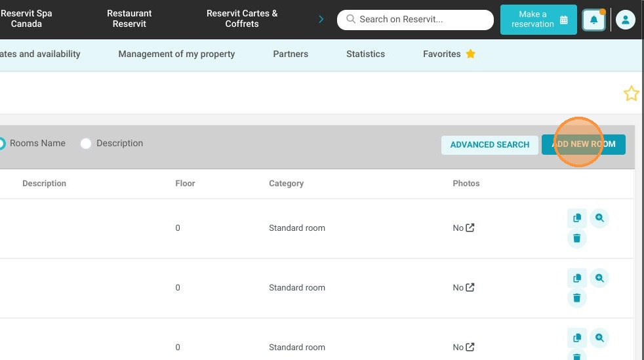View details of the third room row
The width and height of the screenshot is (644, 360).
tap(599, 338)
